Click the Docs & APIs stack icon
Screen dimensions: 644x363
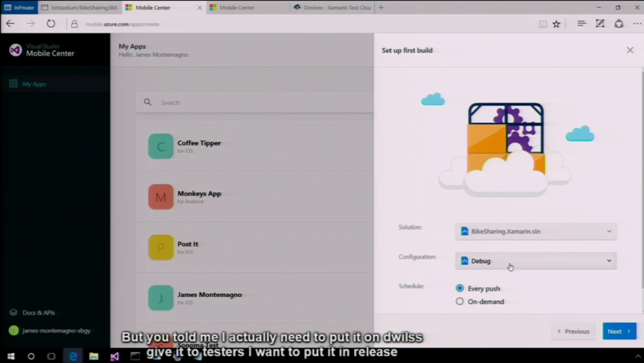pyautogui.click(x=13, y=313)
